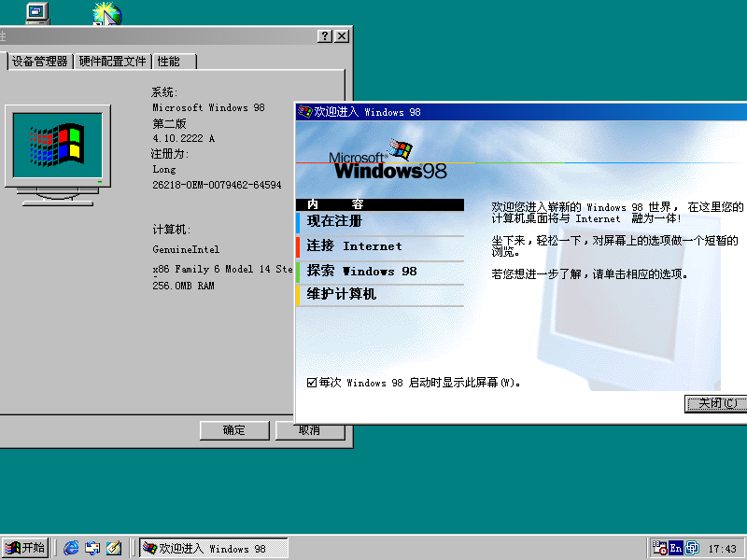
Task: Open the 开始 Start menu
Action: tap(25, 548)
